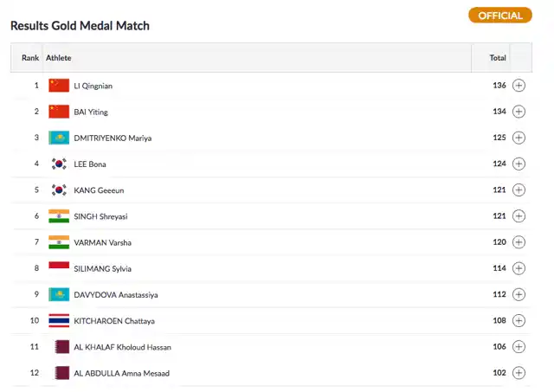Screen dimensions: 554x392
Task: Sort by the Athlete column header
Action: click(58, 58)
